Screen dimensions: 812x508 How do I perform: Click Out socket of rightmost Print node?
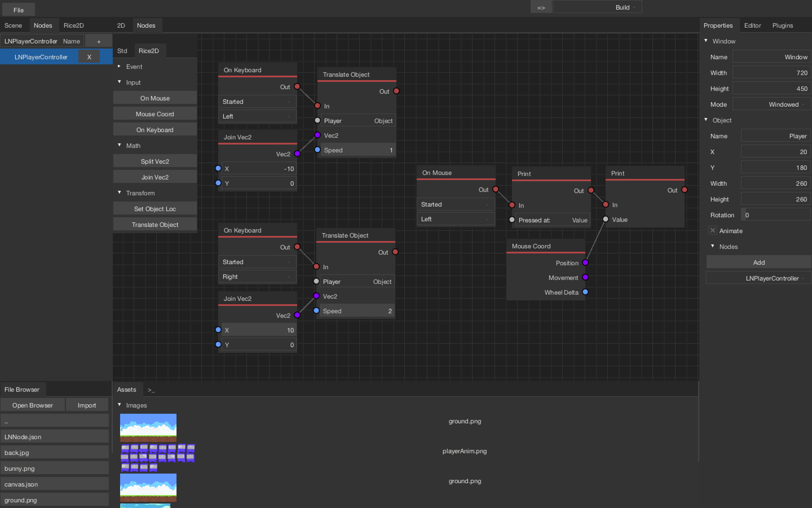(685, 190)
